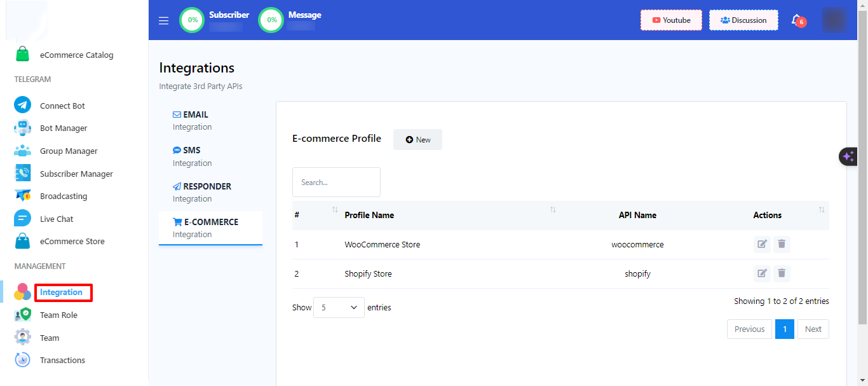Screen dimensions: 868x386
Task: Click the New profile button
Action: point(417,140)
